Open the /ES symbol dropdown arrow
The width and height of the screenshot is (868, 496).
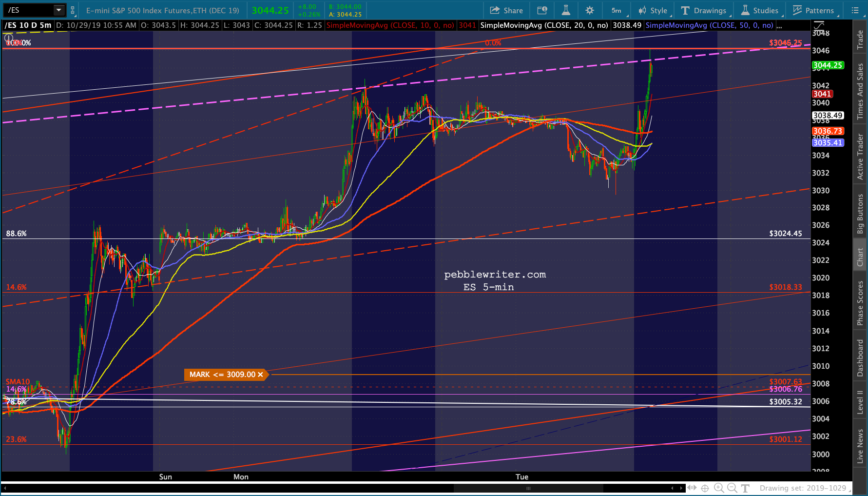[x=58, y=10]
